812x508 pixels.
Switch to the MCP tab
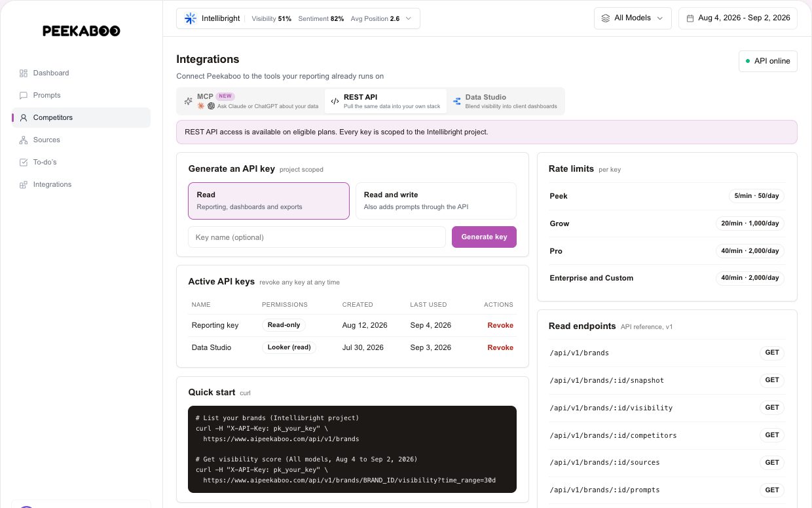tap(251, 102)
